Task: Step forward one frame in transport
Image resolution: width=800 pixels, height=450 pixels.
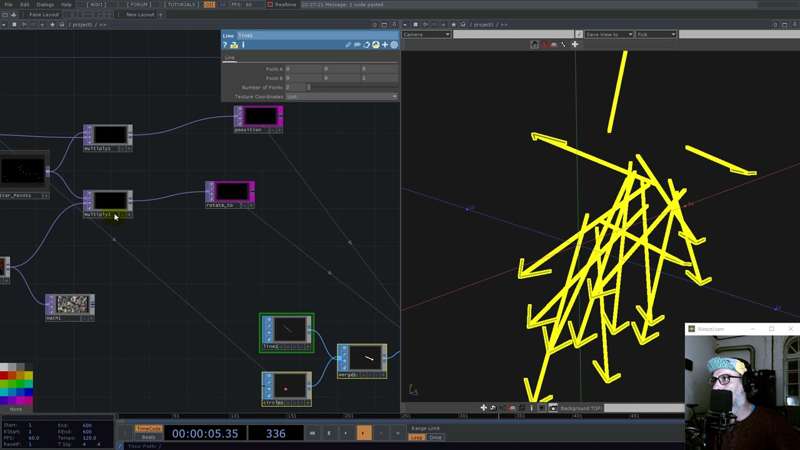Action: pos(397,433)
